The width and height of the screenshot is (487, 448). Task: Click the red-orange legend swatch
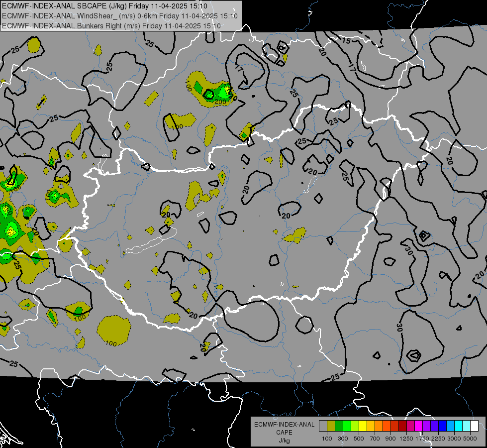387,426
